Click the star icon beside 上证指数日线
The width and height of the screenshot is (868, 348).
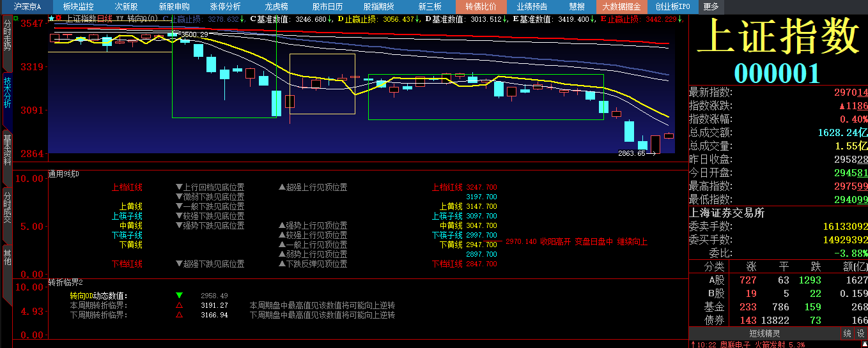[51, 19]
